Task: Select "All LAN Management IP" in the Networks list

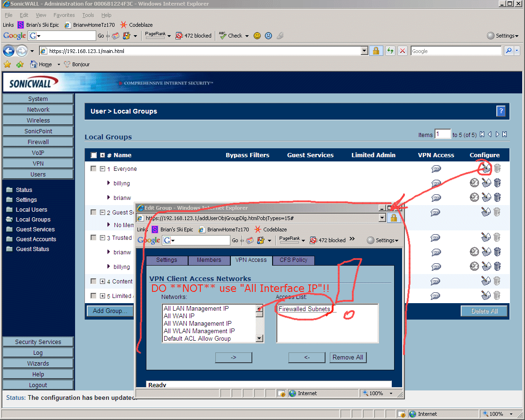Action: click(x=196, y=308)
